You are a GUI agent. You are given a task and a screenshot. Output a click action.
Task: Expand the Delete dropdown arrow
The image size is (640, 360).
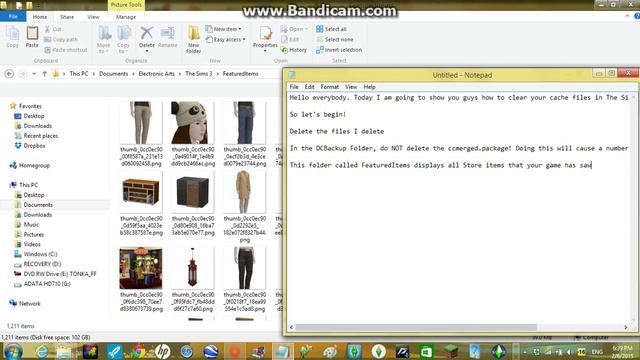coord(147,51)
